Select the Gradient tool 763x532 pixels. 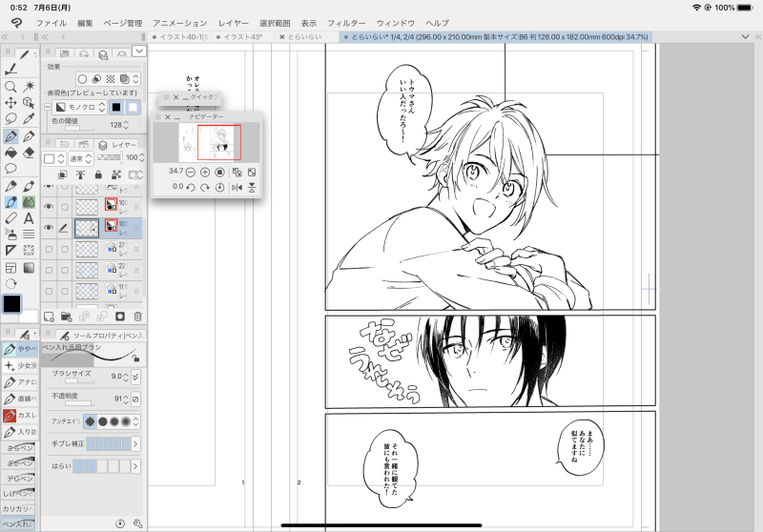(29, 268)
